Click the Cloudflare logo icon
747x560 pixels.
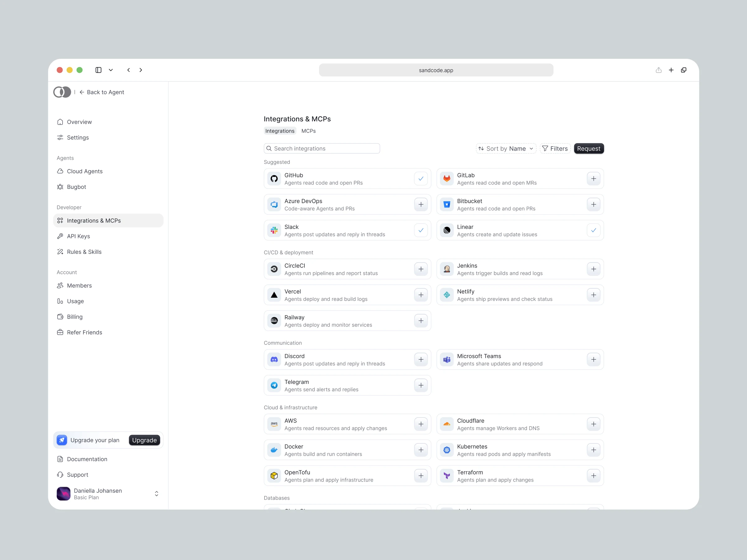click(447, 424)
